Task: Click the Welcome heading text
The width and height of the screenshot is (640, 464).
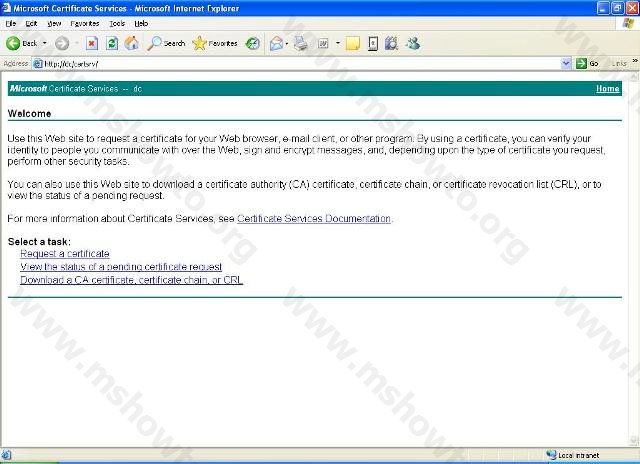Action: [29, 113]
